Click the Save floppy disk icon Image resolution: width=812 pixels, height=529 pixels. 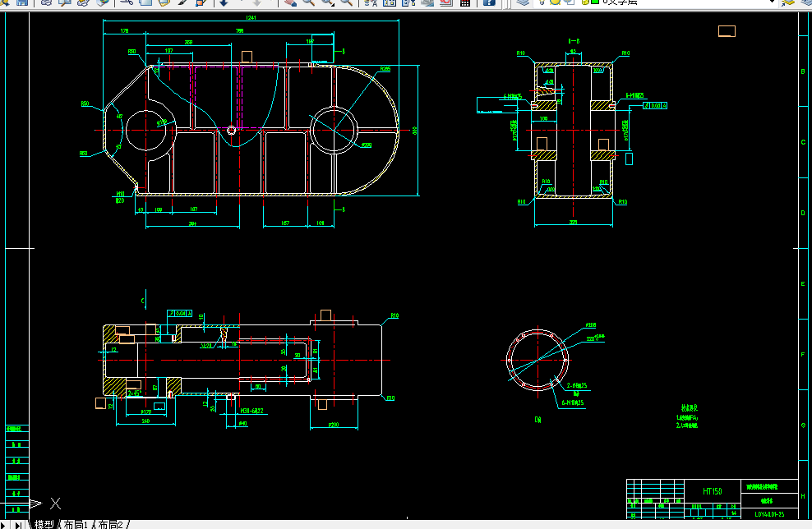[x=21, y=2]
